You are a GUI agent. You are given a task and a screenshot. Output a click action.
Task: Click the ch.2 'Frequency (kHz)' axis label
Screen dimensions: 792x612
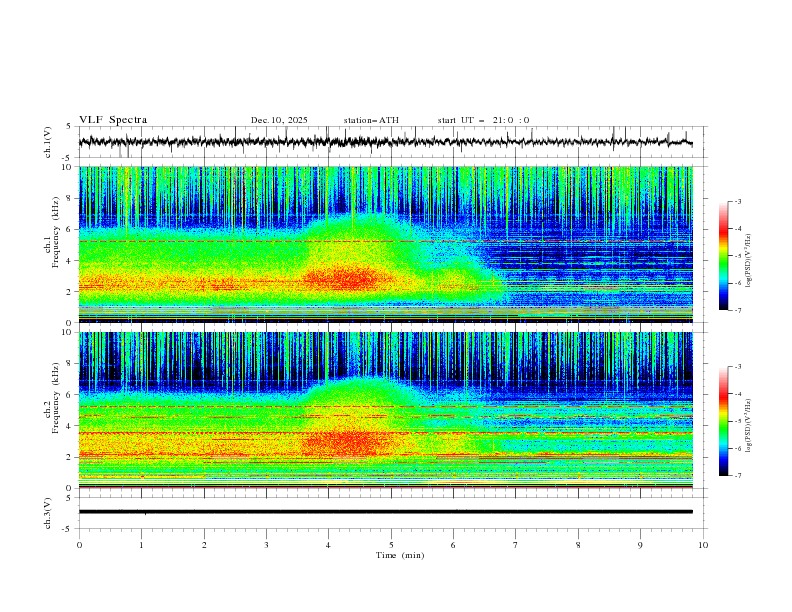(x=56, y=398)
